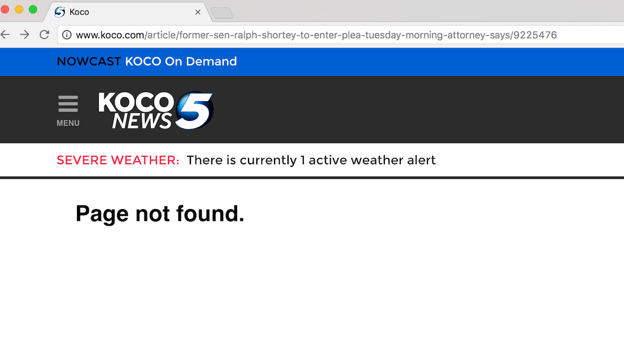Click the browser forward arrow
This screenshot has width=624, height=364.
pos(24,35)
